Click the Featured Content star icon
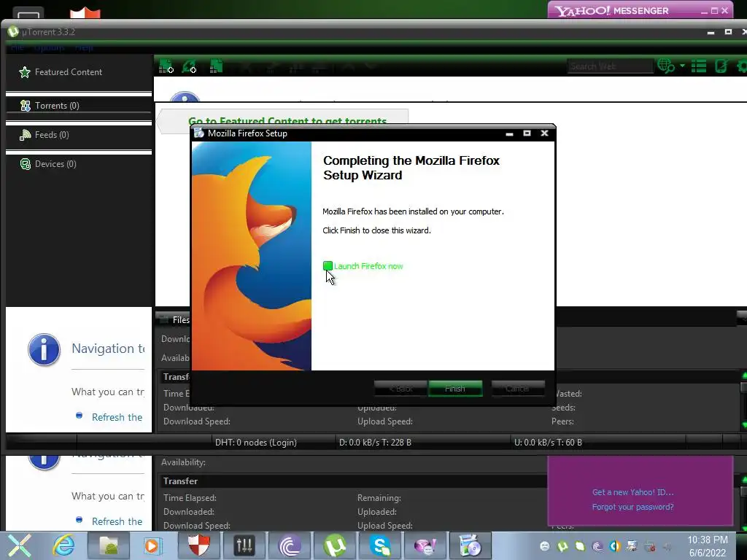747x560 pixels. pyautogui.click(x=25, y=72)
